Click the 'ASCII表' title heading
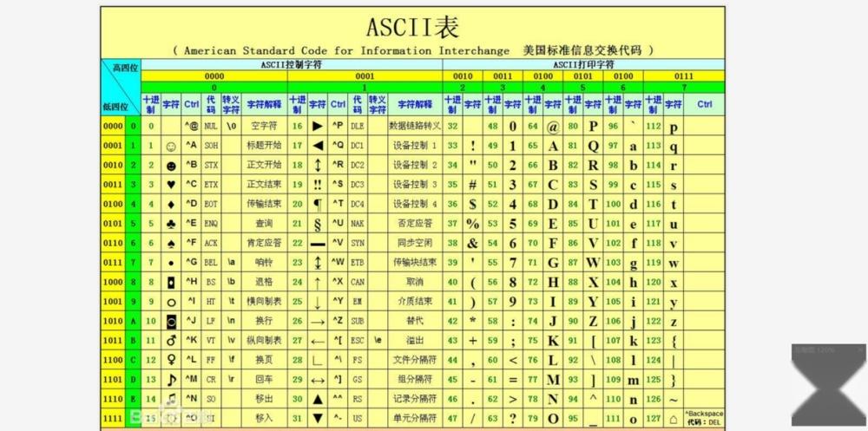Image resolution: width=868 pixels, height=431 pixels. point(413,27)
